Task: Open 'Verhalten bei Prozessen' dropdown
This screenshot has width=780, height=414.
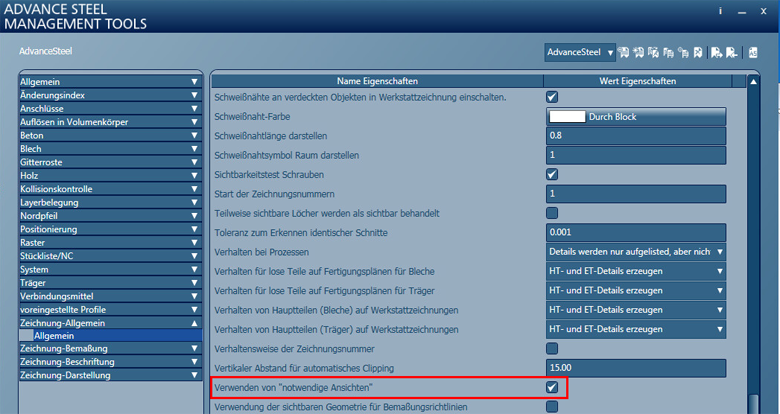Action: click(636, 252)
